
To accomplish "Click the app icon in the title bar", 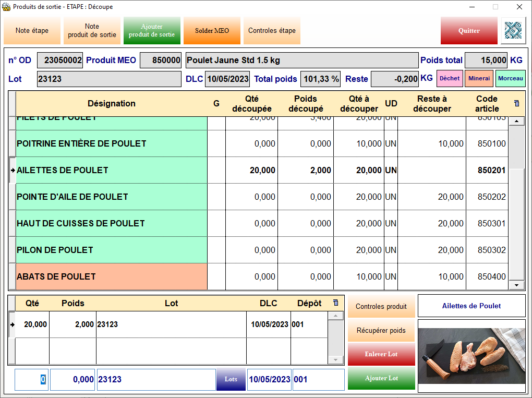I will coord(6,7).
